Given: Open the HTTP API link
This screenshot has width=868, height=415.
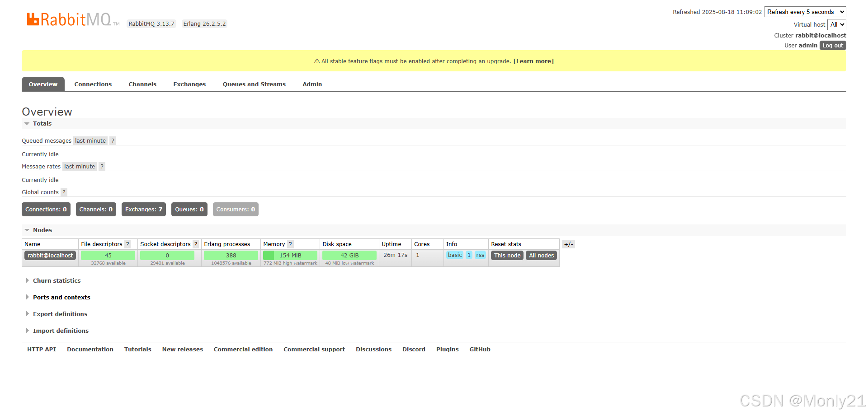Looking at the screenshot, I should click(42, 350).
